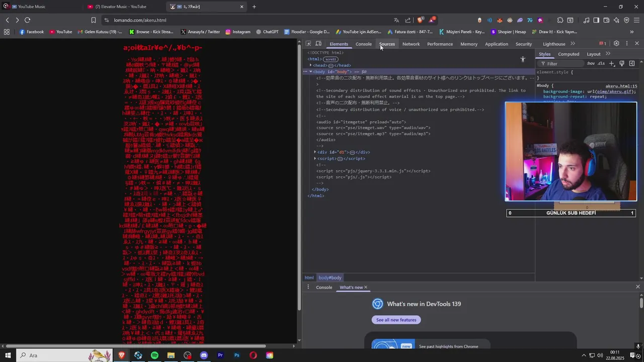Open the Memory tab in DevTools

(468, 44)
